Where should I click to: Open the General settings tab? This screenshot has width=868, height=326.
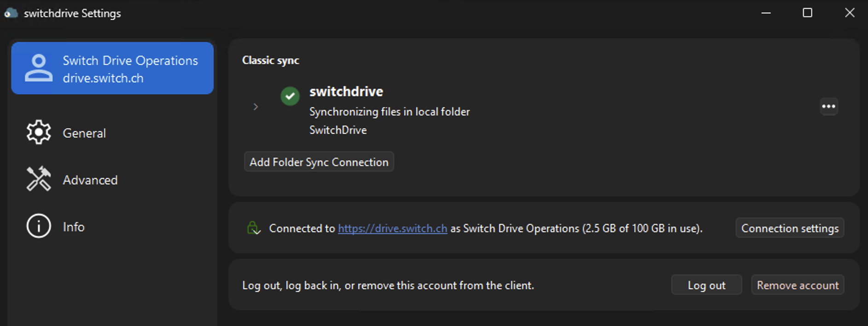[112, 133]
